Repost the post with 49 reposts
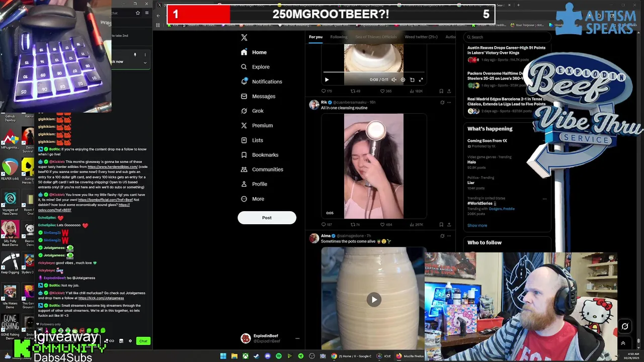 pyautogui.click(x=355, y=91)
